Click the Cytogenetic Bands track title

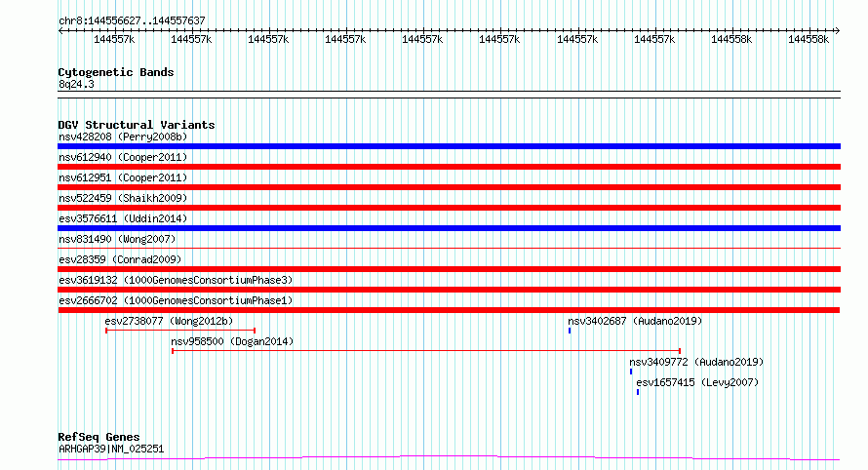point(116,72)
